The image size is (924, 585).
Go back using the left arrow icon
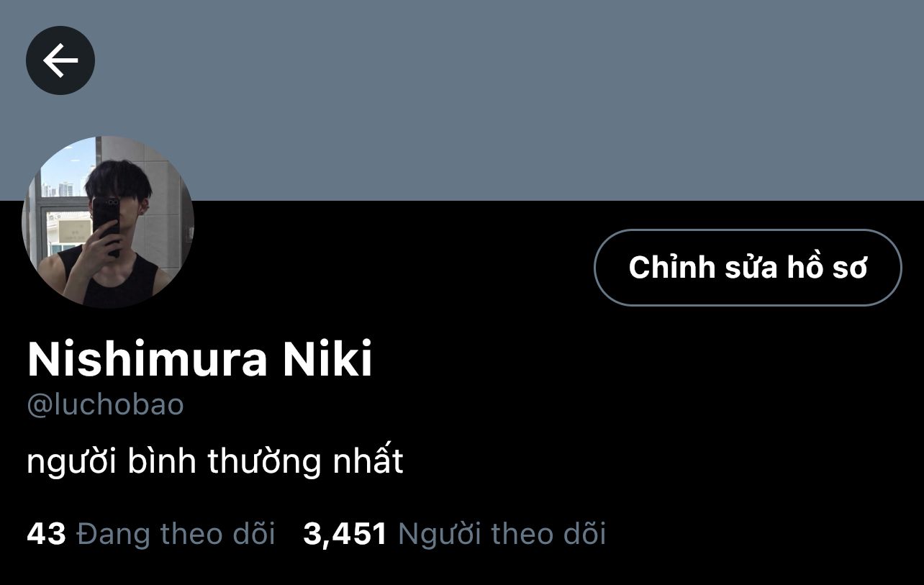60,60
